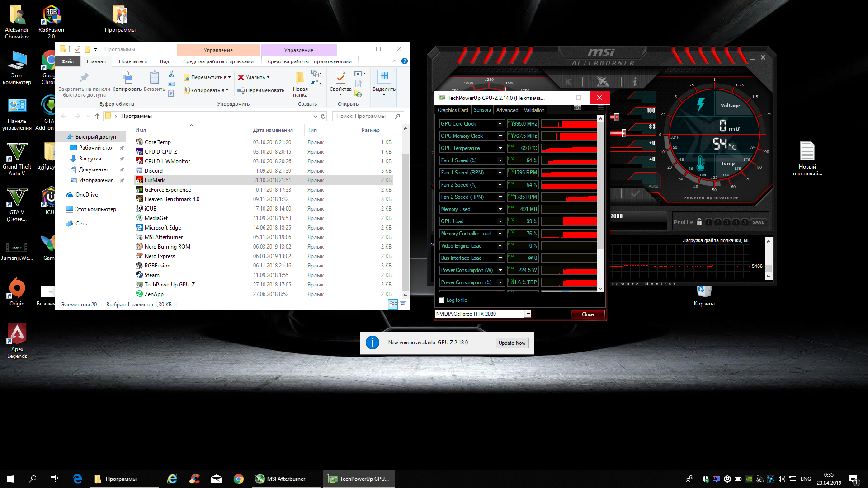Click Afterburner OC Scanner jet icon
Image resolution: width=868 pixels, height=488 pixels.
coord(602,82)
